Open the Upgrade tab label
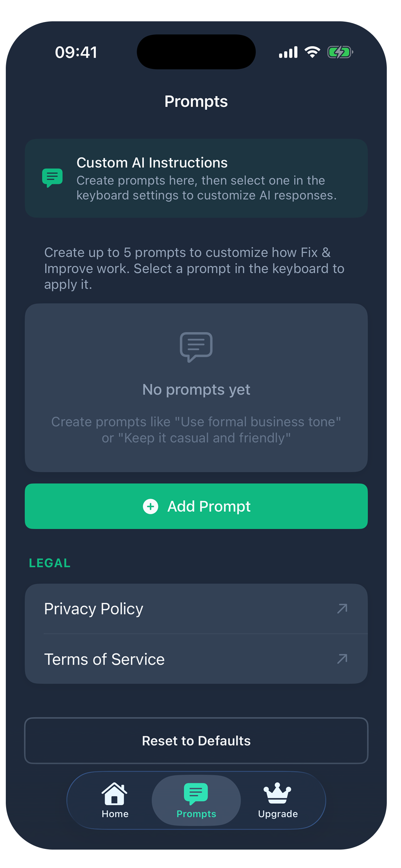 (278, 814)
